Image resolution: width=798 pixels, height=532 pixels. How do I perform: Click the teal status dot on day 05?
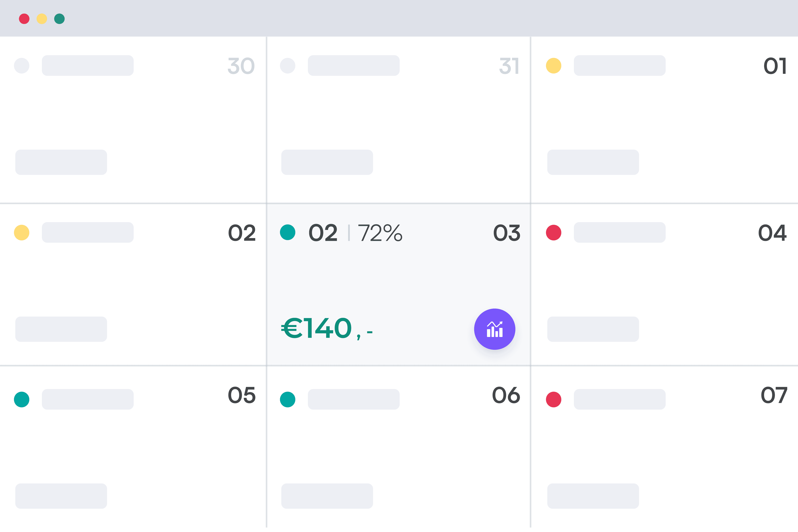coord(22,399)
